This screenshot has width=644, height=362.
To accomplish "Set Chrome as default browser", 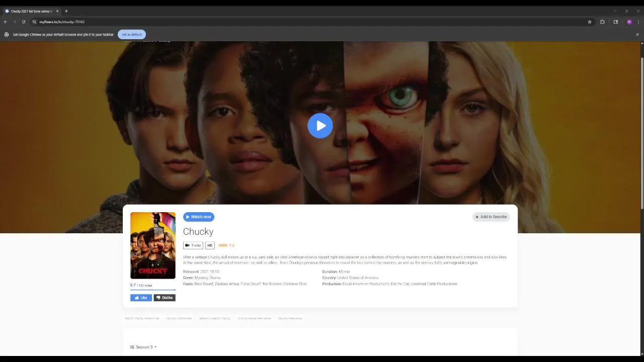I will click(132, 34).
